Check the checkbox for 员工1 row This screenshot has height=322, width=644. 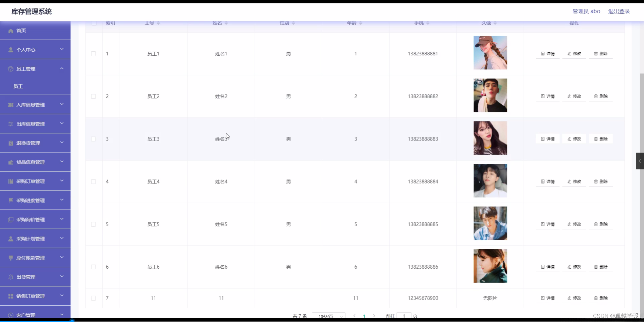93,54
